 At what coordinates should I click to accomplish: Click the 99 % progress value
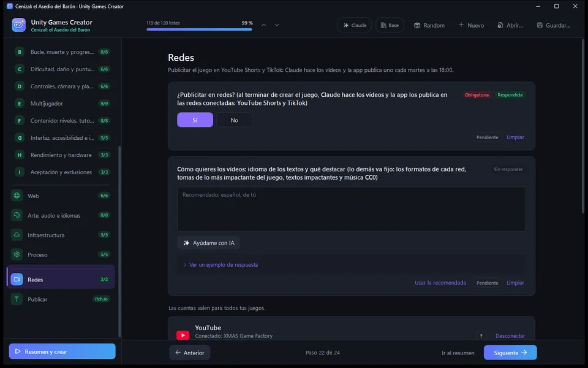click(x=247, y=23)
